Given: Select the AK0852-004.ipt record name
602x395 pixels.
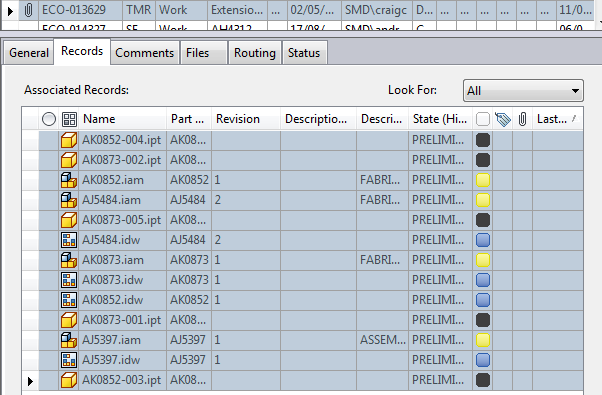Looking at the screenshot, I should click(x=121, y=140).
